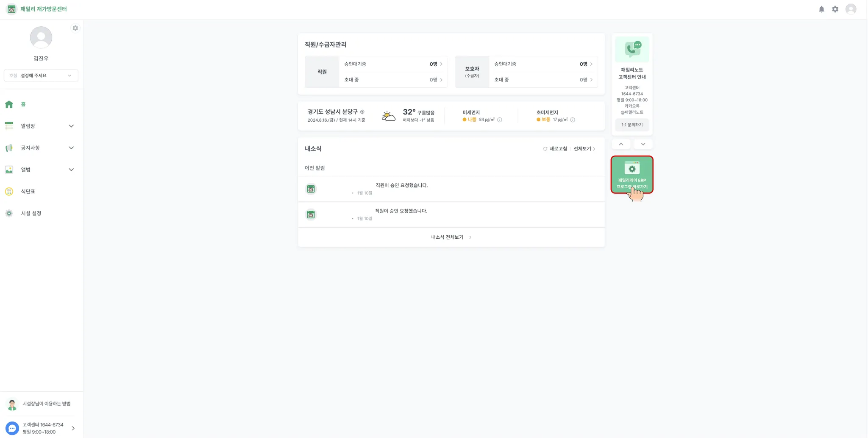The height and width of the screenshot is (438, 868).
Task: Open 시설 설정 menu item
Action: pyautogui.click(x=41, y=213)
